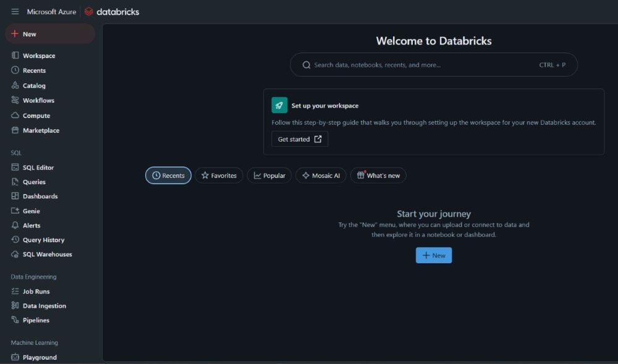Click the Query History icon
618x364 pixels.
[x=15, y=240]
